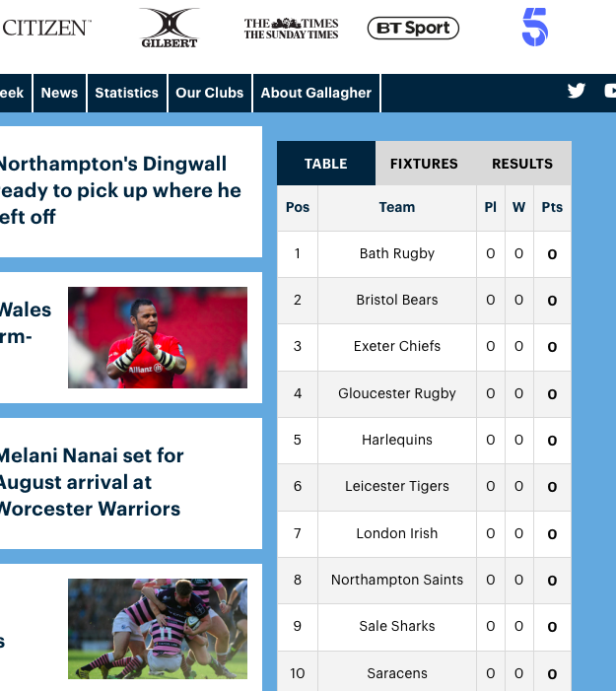This screenshot has height=691, width=616.
Task: Click Gloucester Rugby in the table
Action: (x=397, y=393)
